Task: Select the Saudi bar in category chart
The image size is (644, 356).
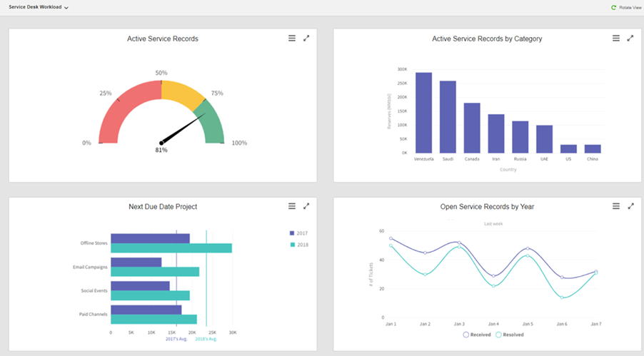Action: tap(448, 116)
